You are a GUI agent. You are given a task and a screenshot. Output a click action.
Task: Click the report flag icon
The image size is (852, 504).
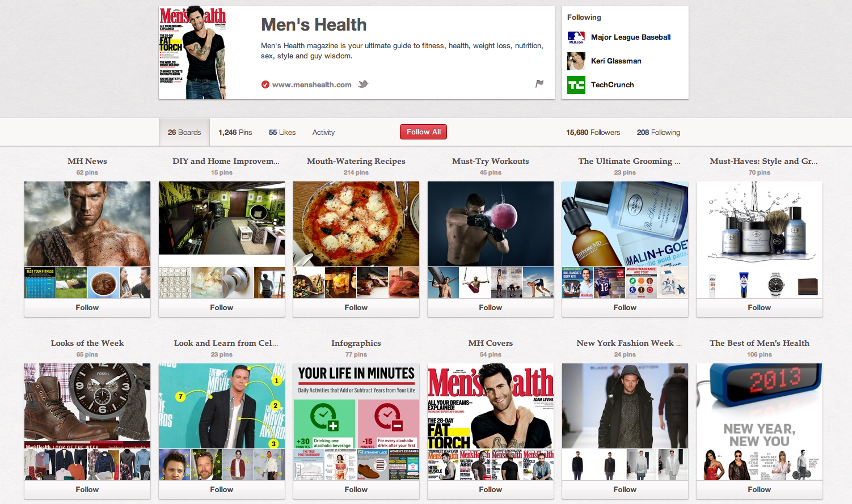(539, 84)
